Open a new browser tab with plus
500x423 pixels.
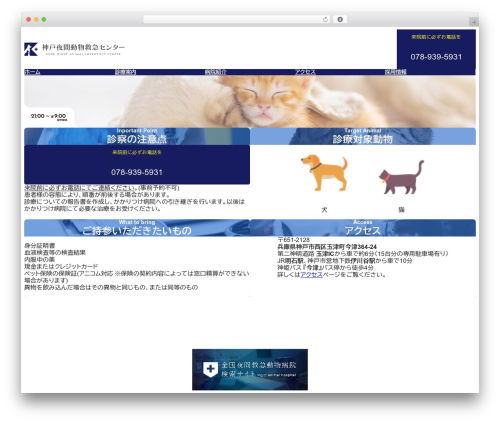click(474, 22)
